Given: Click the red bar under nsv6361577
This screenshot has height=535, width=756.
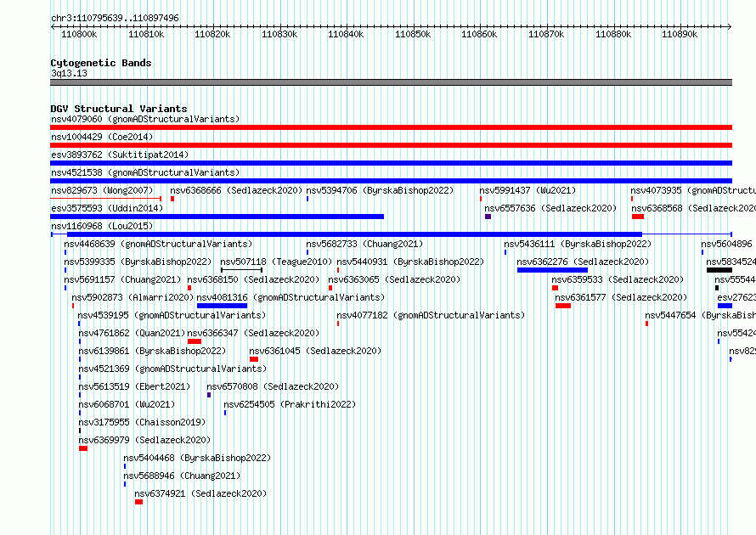Looking at the screenshot, I should pyautogui.click(x=563, y=306).
